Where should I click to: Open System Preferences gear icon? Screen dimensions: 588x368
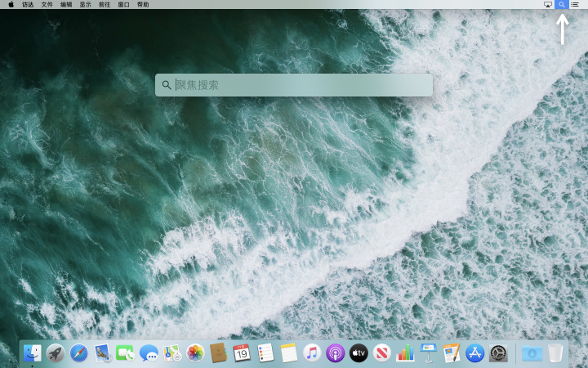click(x=498, y=353)
